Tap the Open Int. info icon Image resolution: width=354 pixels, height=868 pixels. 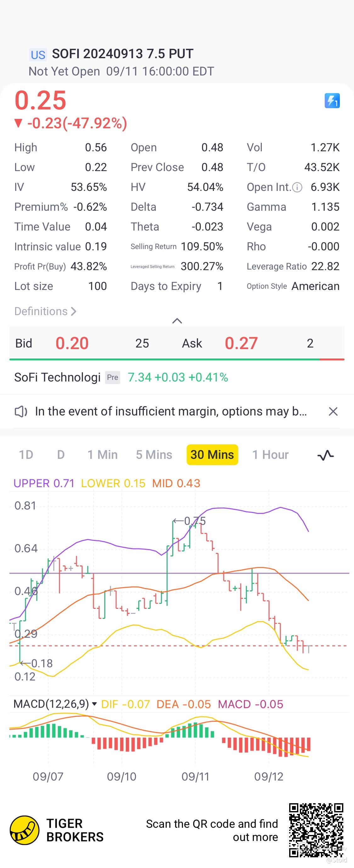pos(297,187)
